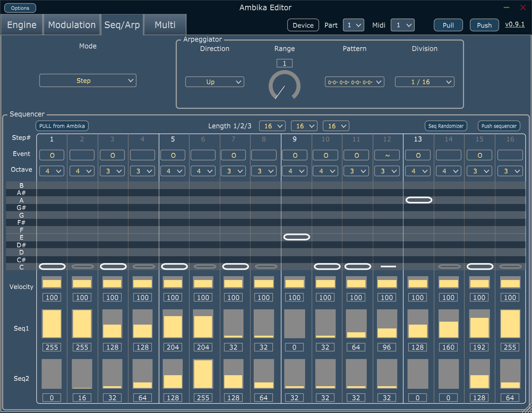Open Octave dropdown for step 1

click(x=52, y=171)
